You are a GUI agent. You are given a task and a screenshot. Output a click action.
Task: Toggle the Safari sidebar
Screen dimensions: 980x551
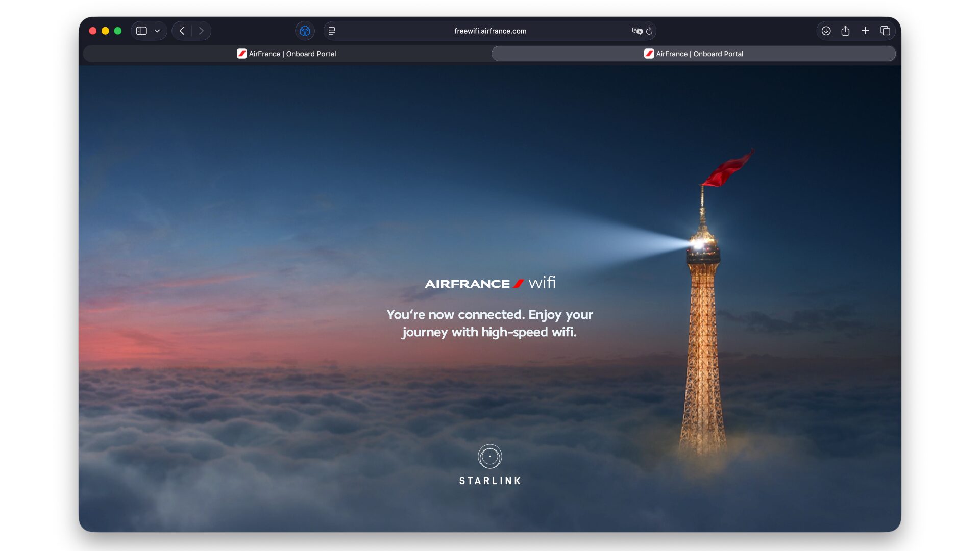[142, 31]
